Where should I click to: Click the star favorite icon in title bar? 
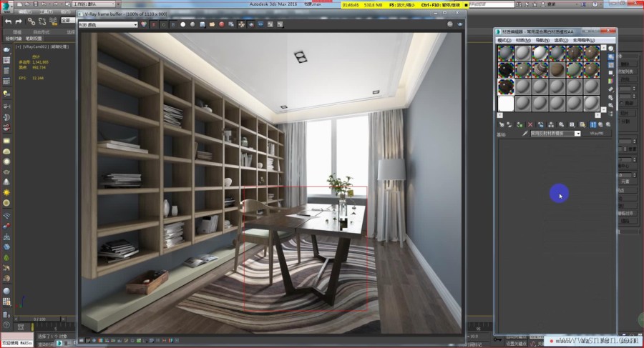[x=535, y=4]
